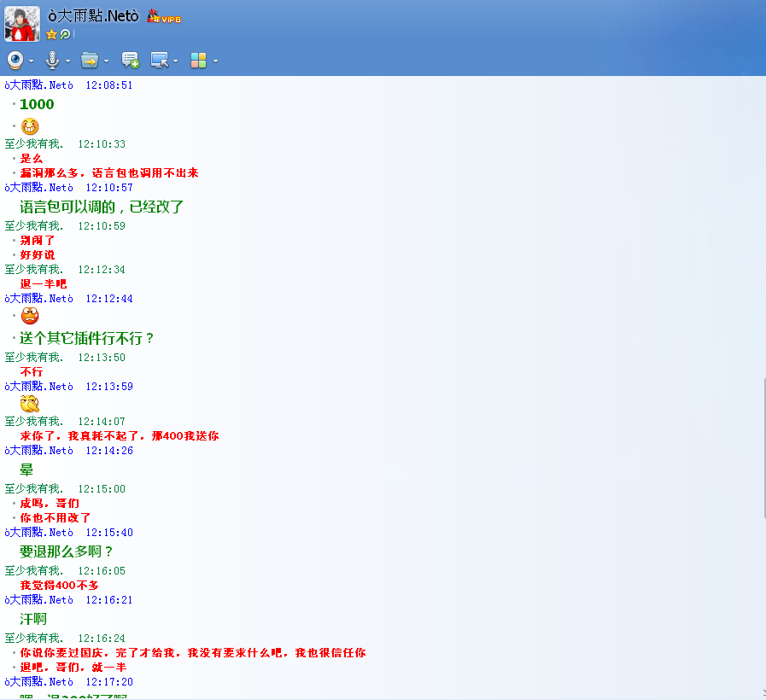
Task: Click the timestamp 12:08:51
Action: (x=109, y=85)
